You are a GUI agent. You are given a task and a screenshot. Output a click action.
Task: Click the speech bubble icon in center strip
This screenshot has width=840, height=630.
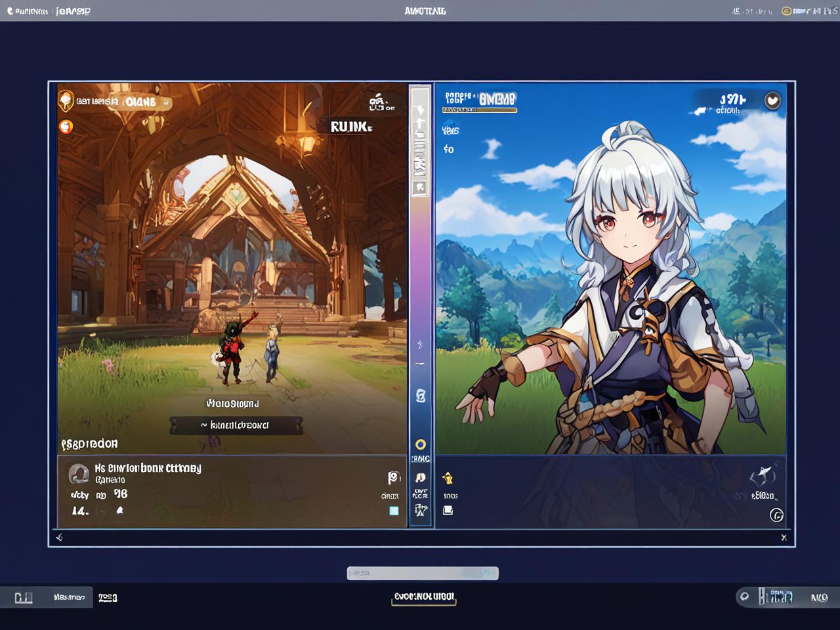421,477
